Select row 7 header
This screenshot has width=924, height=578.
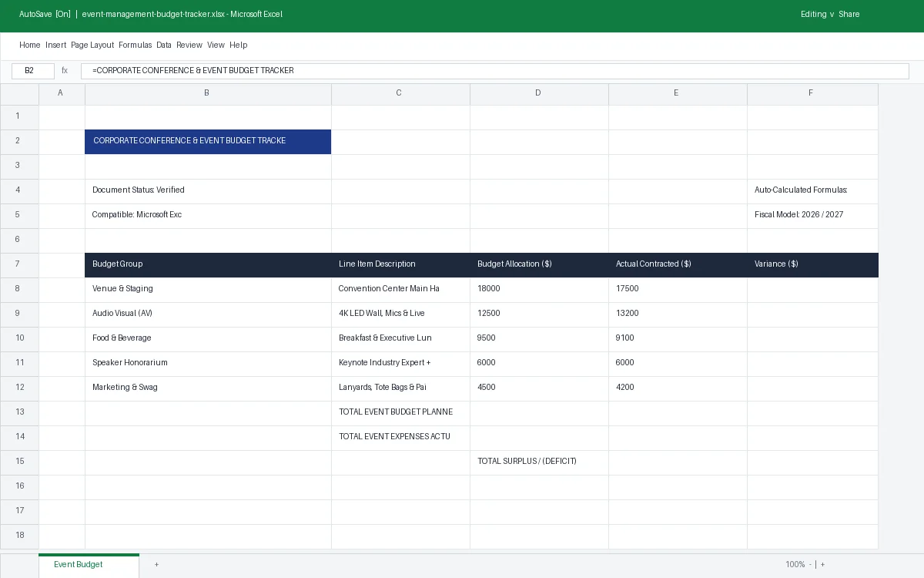pyautogui.click(x=19, y=264)
